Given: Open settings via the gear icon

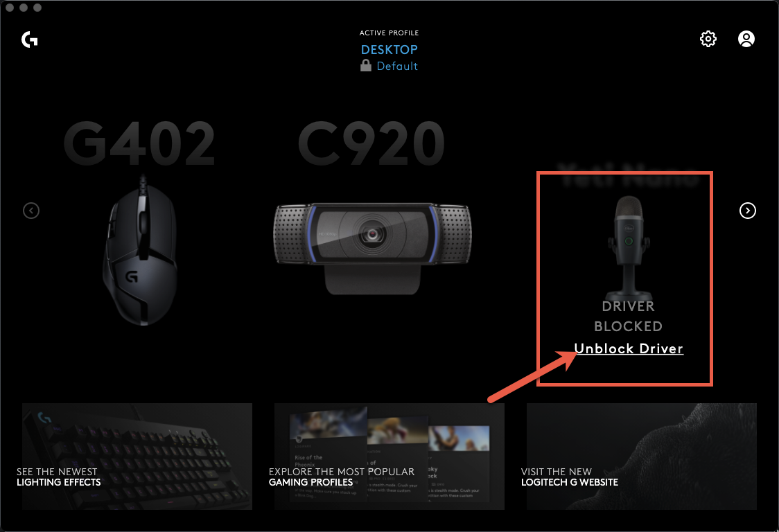Looking at the screenshot, I should (708, 39).
